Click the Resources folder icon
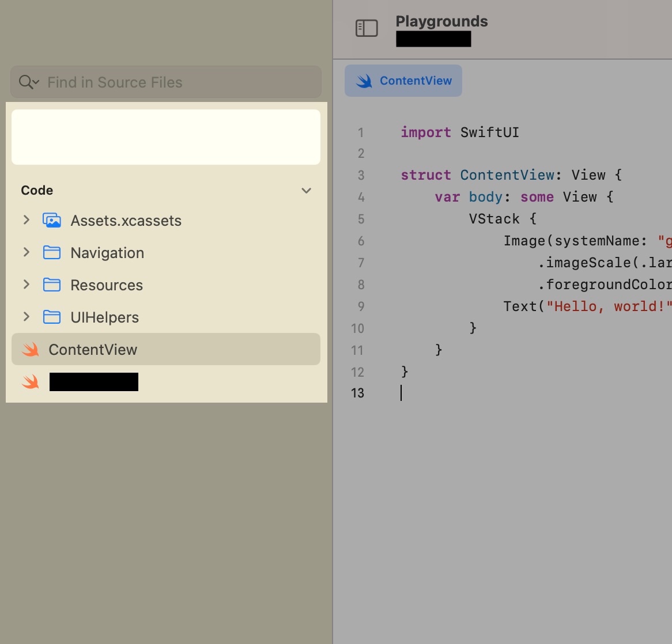Screen dimensions: 672x644 click(52, 285)
